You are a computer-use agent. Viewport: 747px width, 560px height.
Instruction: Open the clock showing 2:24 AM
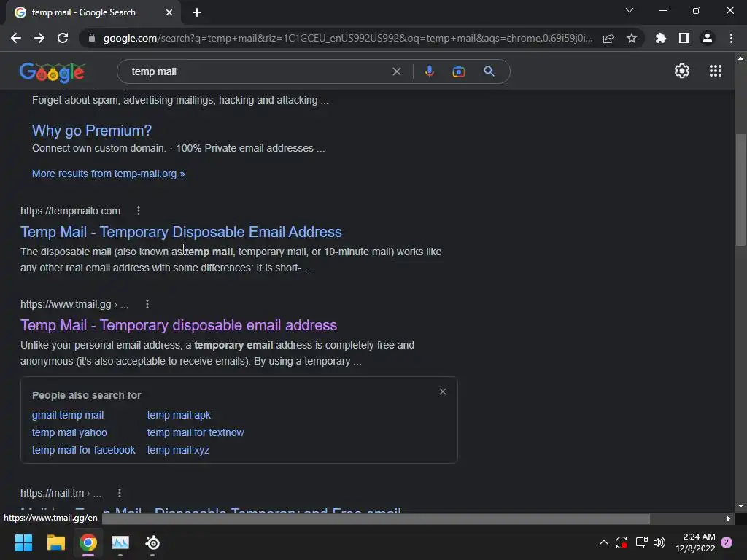point(695,542)
